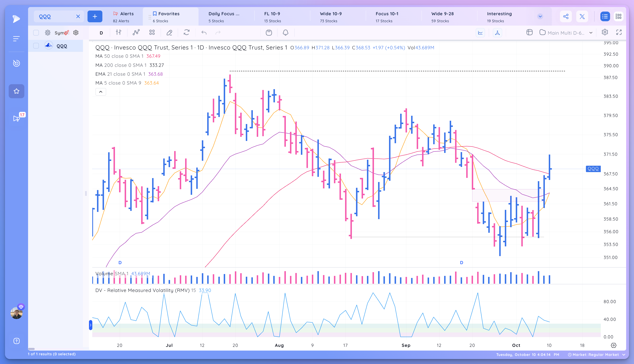Screen dimensions: 634x364
Task: Click the refresh sync icon
Action: [x=187, y=32]
